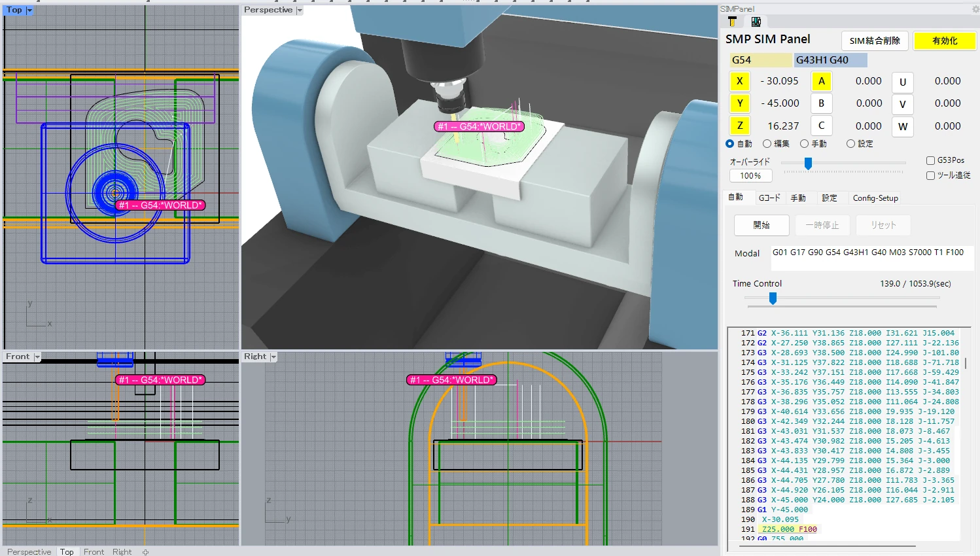
Task: Select the 設定 mode radio button
Action: coord(850,144)
